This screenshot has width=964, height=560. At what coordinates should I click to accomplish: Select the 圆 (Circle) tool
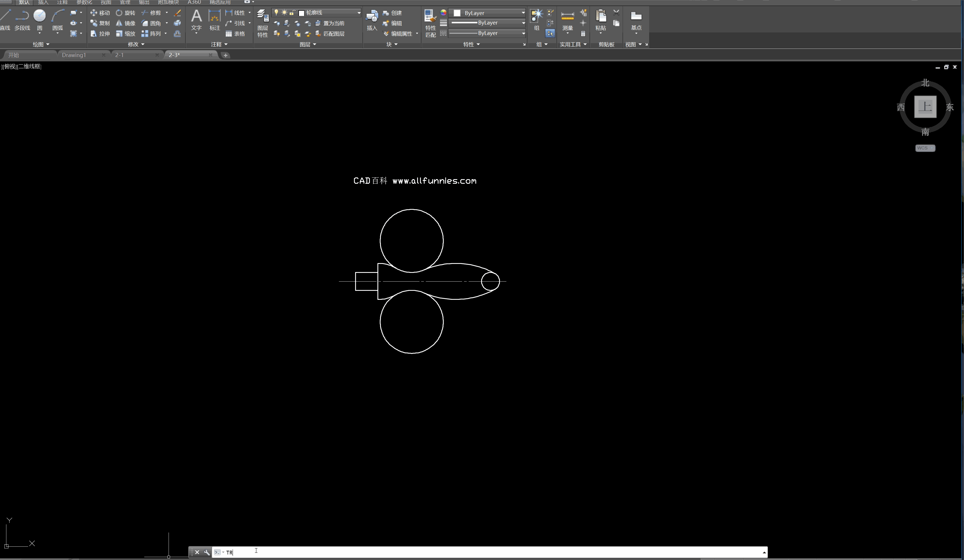pyautogui.click(x=39, y=20)
